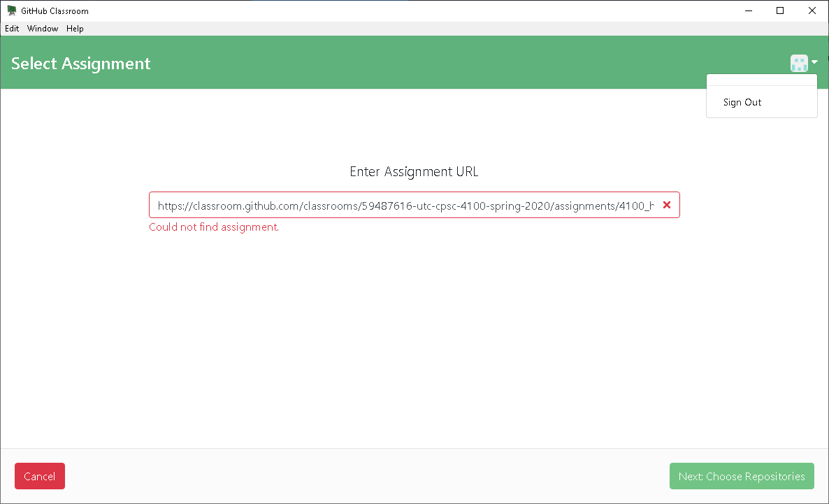Open the Window menu
The height and width of the screenshot is (504, 829).
43,29
